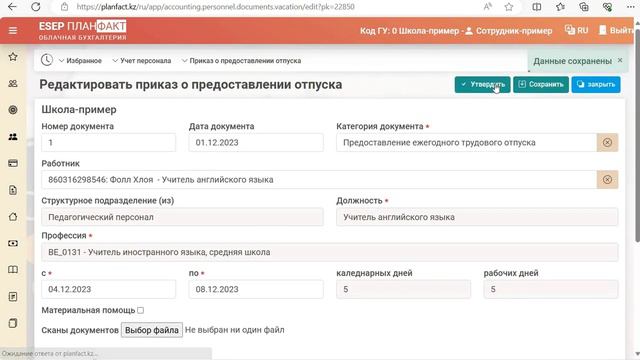This screenshot has height=360, width=640.
Task: Focus the browser address bar URL
Action: (x=216, y=7)
